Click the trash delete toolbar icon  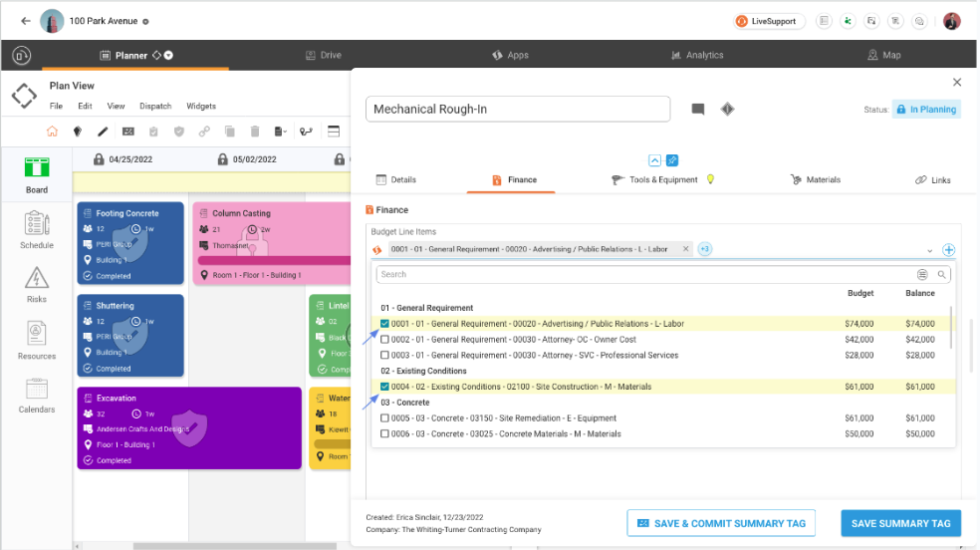255,132
